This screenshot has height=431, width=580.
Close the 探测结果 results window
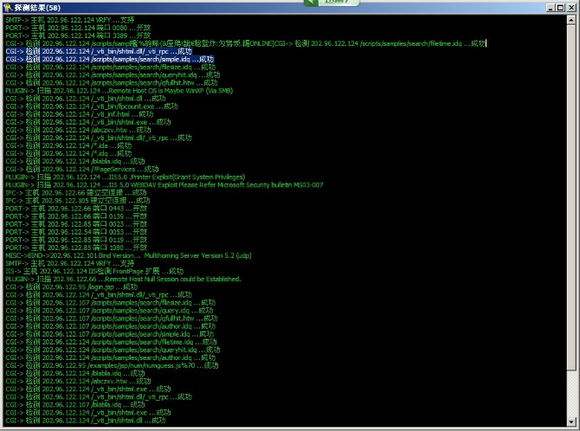point(571,7)
